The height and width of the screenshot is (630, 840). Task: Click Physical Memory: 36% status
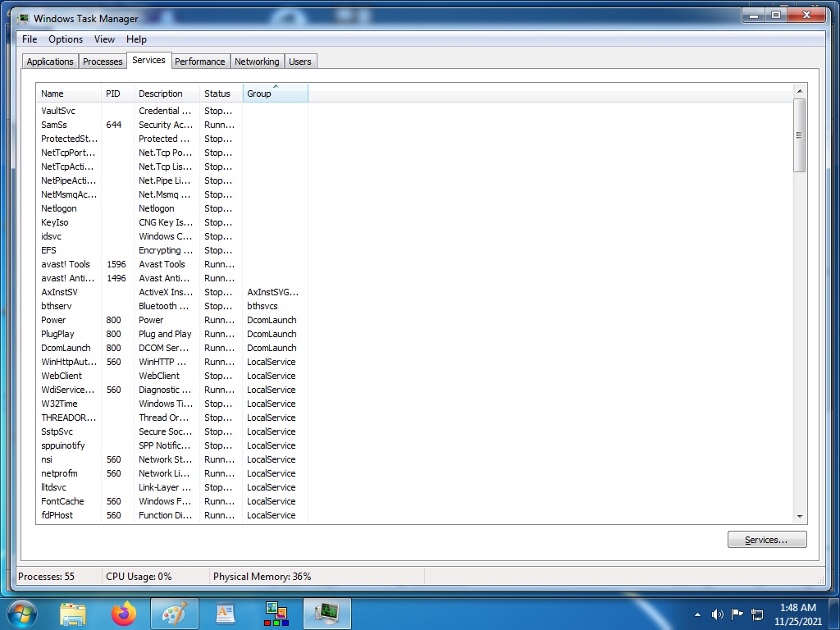[262, 577]
